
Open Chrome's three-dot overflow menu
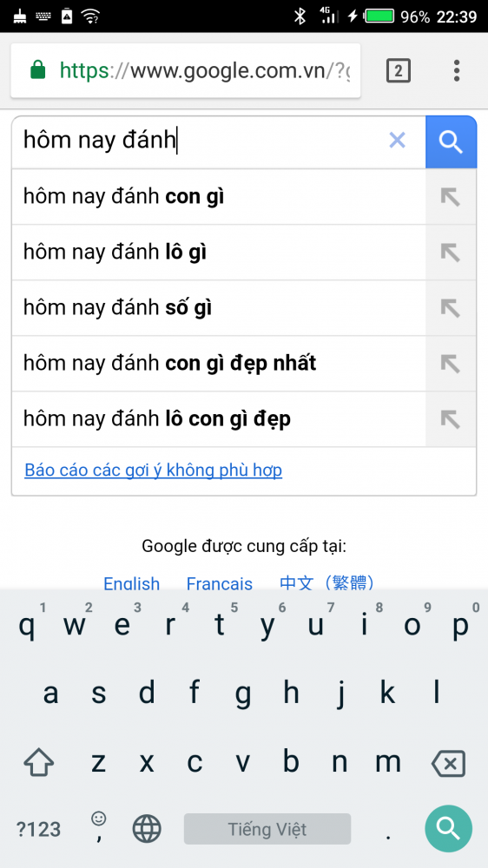[457, 71]
